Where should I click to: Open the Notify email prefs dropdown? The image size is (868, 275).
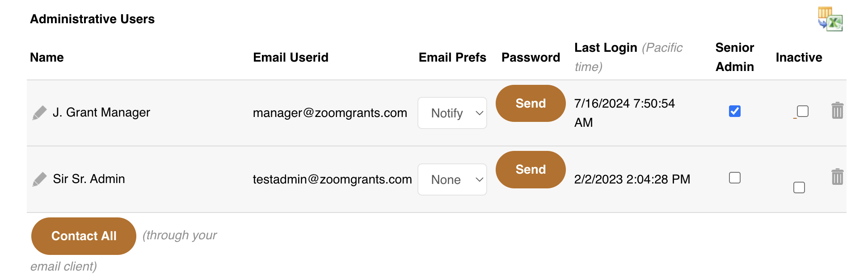[452, 113]
